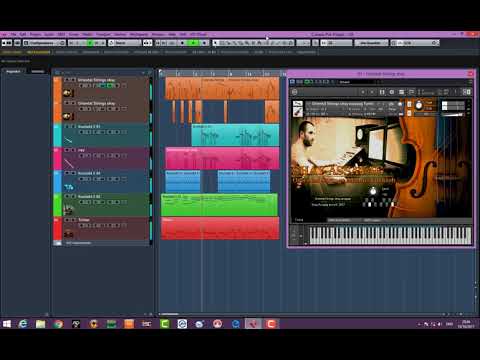Image resolution: width=480 pixels, height=360 pixels.
Task: Click a key on the Kontakt virtual keyboard
Action: click(x=390, y=235)
